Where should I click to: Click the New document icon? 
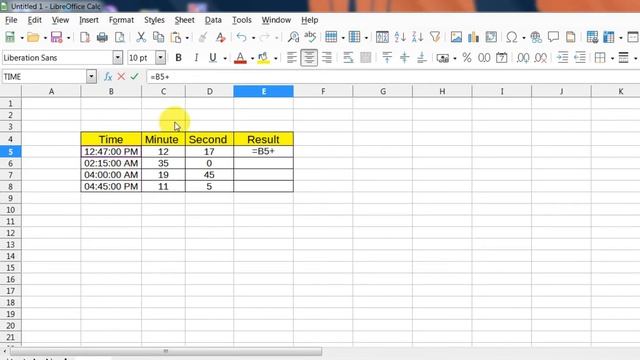click(10, 37)
